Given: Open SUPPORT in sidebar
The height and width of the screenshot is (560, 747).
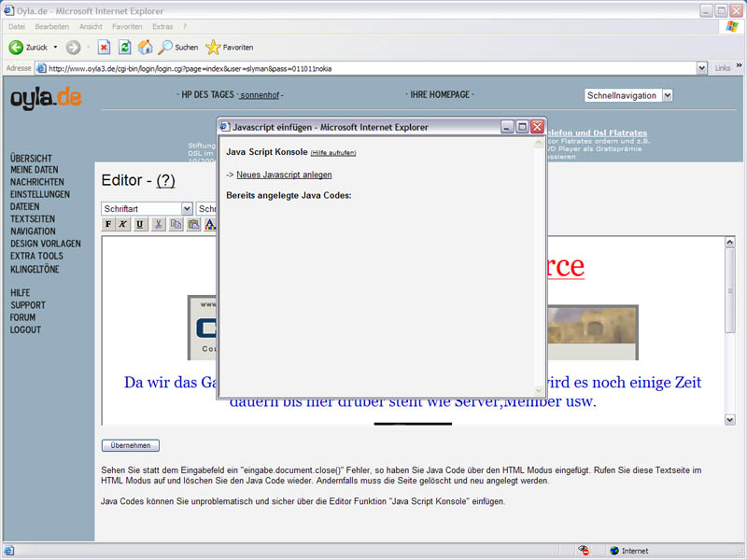Looking at the screenshot, I should pyautogui.click(x=28, y=305).
